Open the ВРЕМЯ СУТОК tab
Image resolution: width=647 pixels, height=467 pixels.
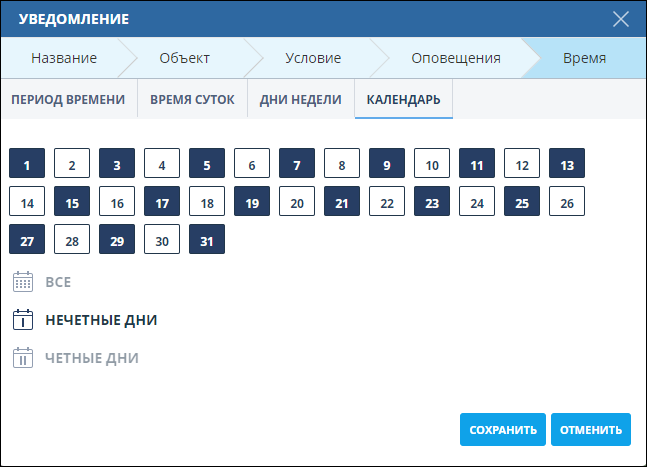tap(192, 99)
